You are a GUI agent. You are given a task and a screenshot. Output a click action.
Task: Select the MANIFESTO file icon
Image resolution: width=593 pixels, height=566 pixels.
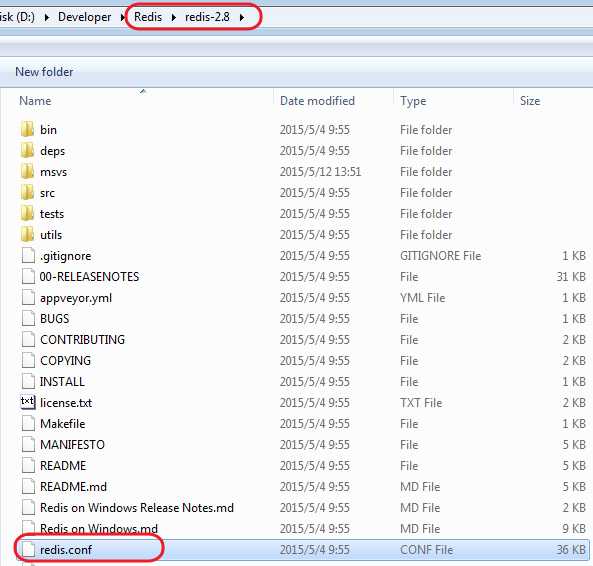coord(28,445)
